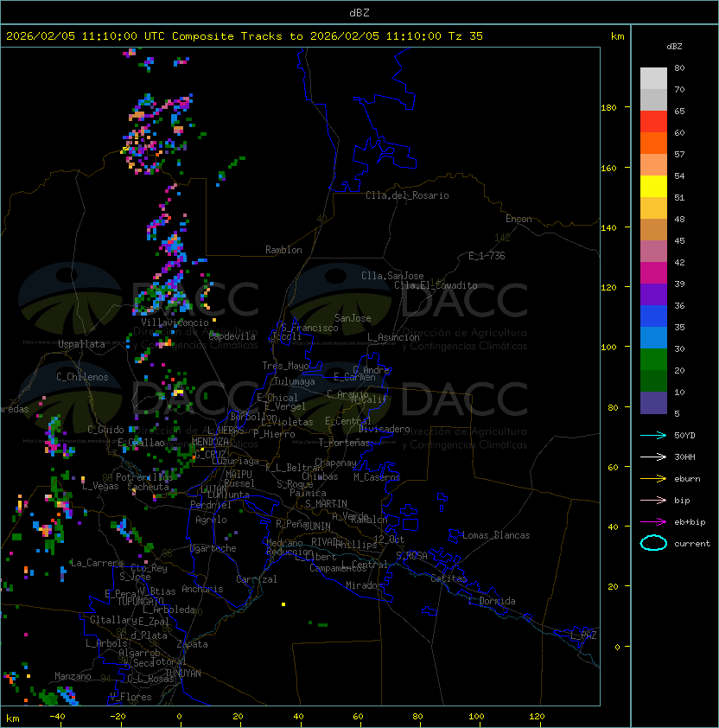719x728 pixels.
Task: Click the Carrizal label
Action: click(x=257, y=579)
